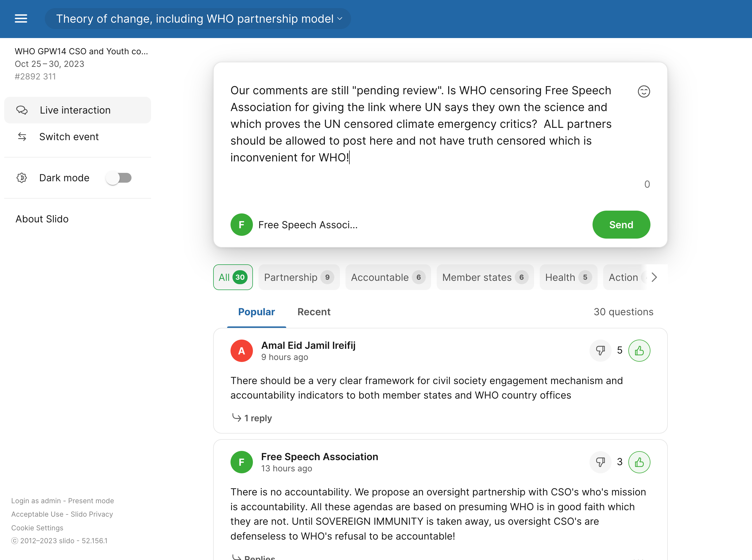
Task: Upvote Amal Eid Jamil Ireifij's question
Action: click(x=639, y=350)
